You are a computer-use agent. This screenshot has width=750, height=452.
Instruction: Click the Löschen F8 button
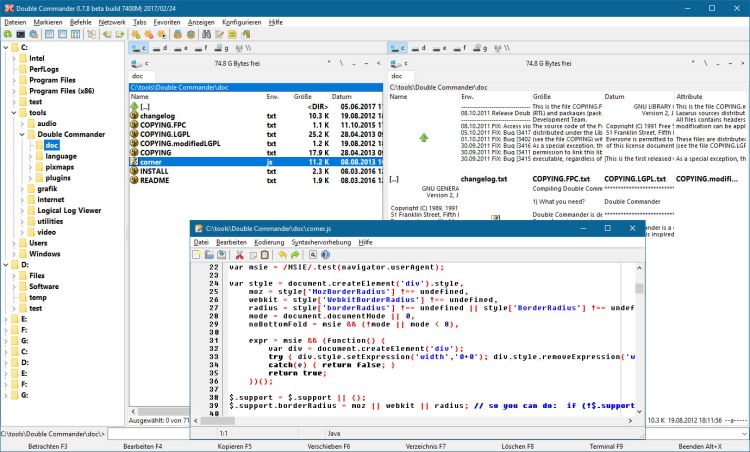pos(518,446)
